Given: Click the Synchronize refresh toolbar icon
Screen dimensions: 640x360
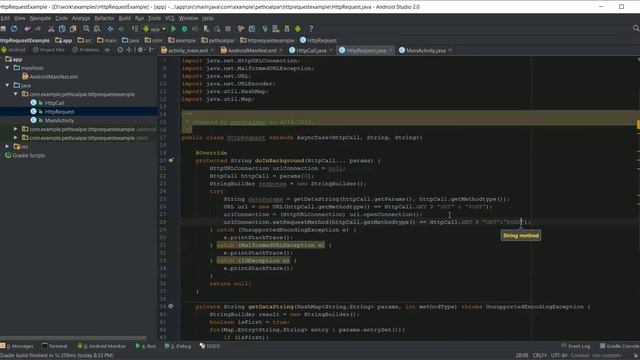Looking at the screenshot, I should pos(14,29).
